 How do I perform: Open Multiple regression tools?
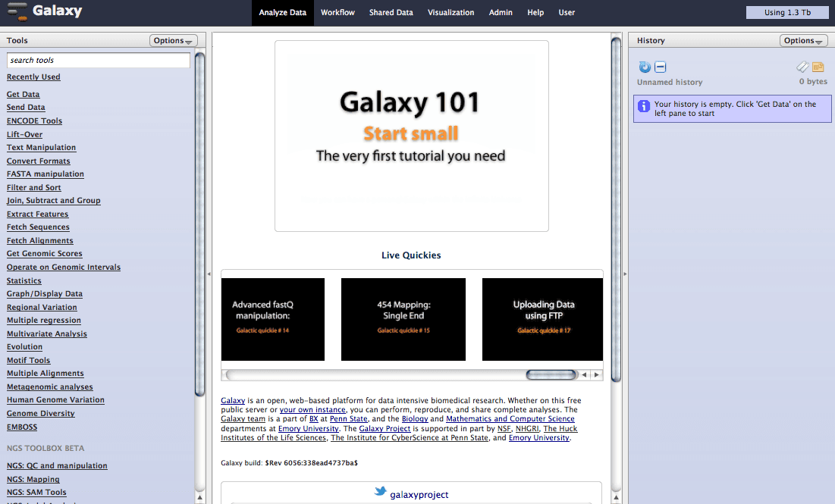(44, 321)
